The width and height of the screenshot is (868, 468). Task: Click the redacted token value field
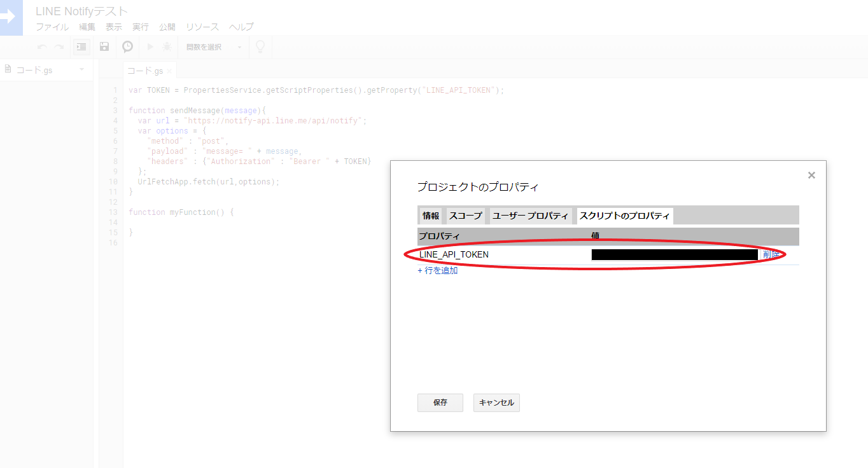coord(675,254)
